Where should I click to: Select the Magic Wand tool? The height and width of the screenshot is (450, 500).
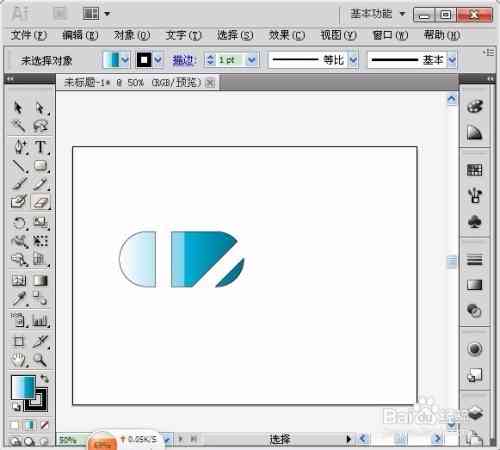[x=18, y=126]
